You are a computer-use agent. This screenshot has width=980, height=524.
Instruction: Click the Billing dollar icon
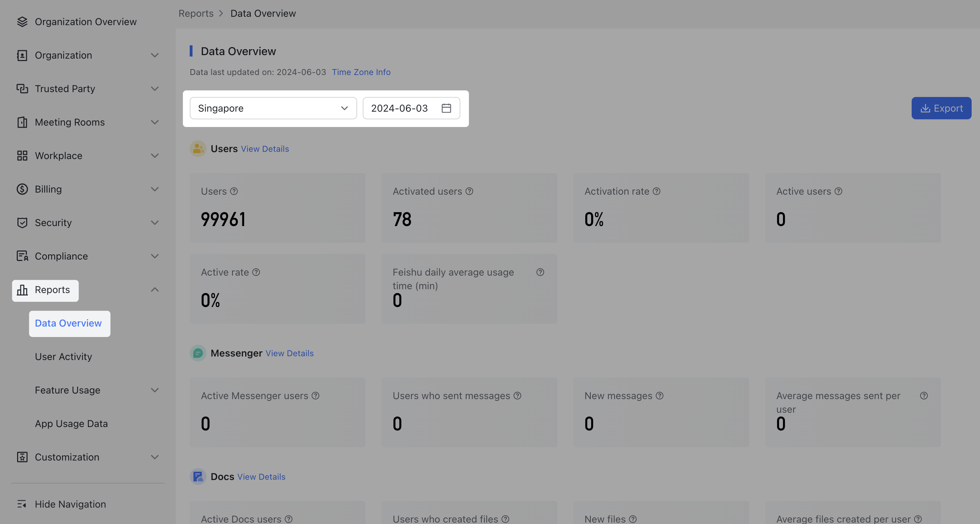click(22, 189)
